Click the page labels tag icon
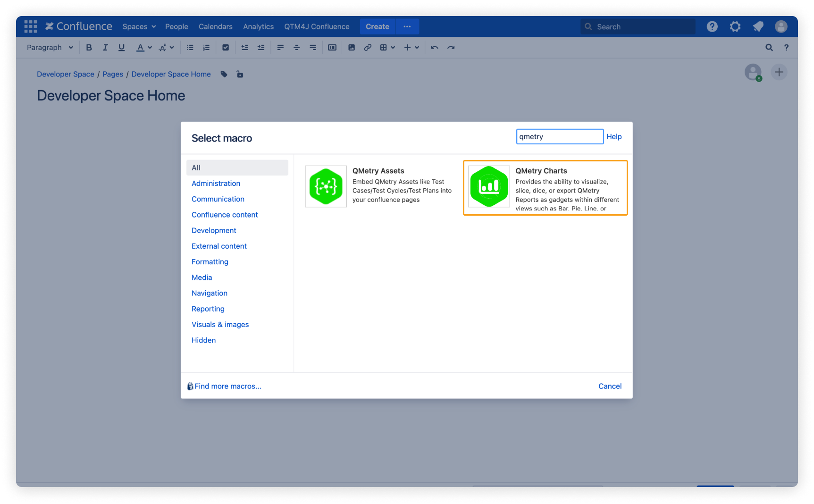Image resolution: width=814 pixels, height=504 pixels. tap(224, 74)
